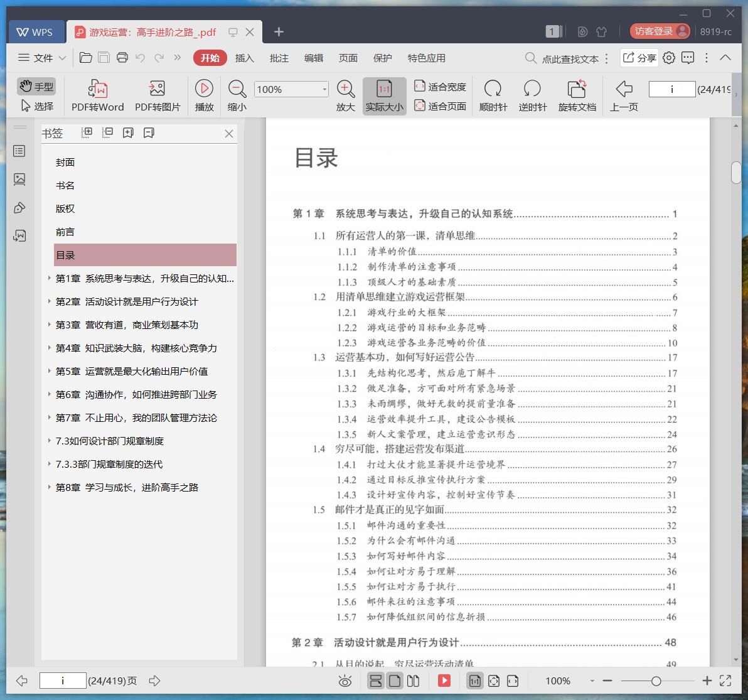This screenshot has height=700, width=748.
Task: Click the 访客登录 guest login button
Action: [x=660, y=31]
